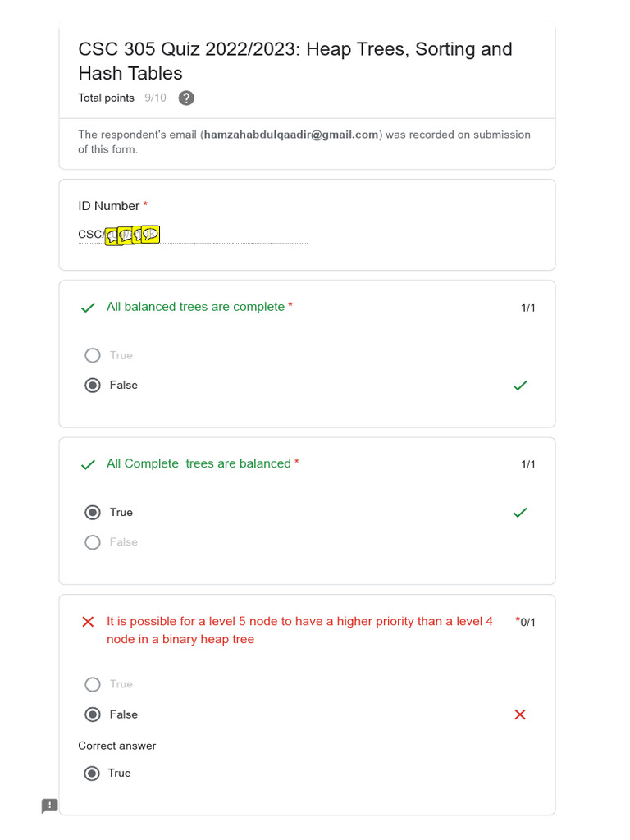Select True for 'All balanced trees are complete'
Viewport: 630px width, 840px height.
click(x=93, y=355)
